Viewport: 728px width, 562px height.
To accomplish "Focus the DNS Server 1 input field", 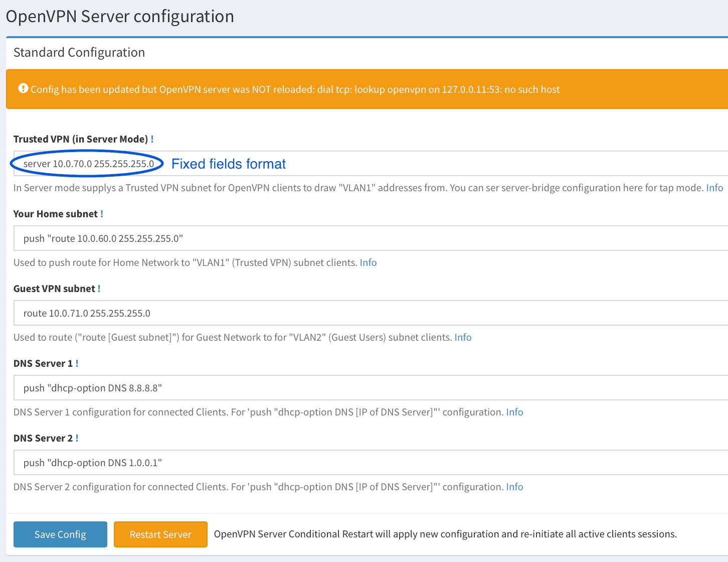I will (x=371, y=388).
